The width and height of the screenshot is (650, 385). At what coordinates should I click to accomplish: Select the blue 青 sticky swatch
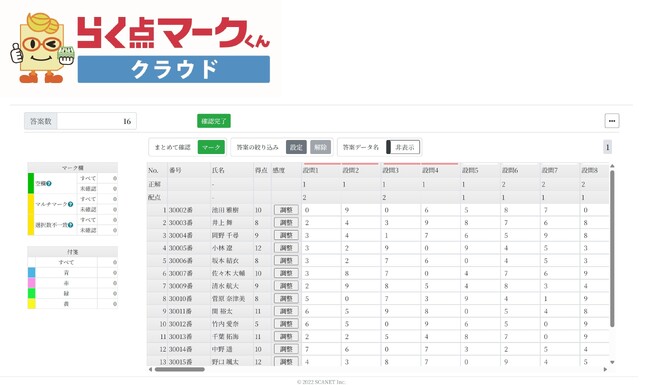coord(31,273)
